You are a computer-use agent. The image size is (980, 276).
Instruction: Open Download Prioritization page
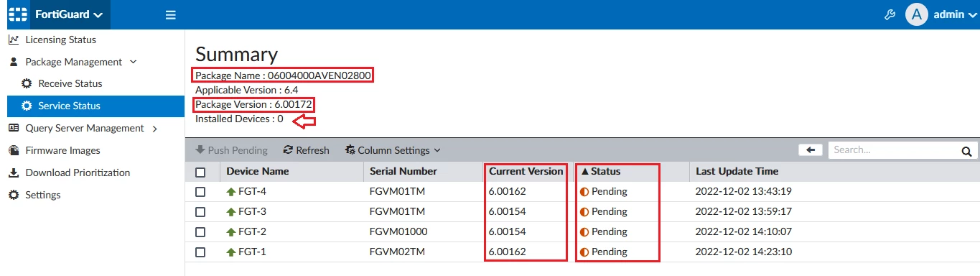click(x=78, y=172)
